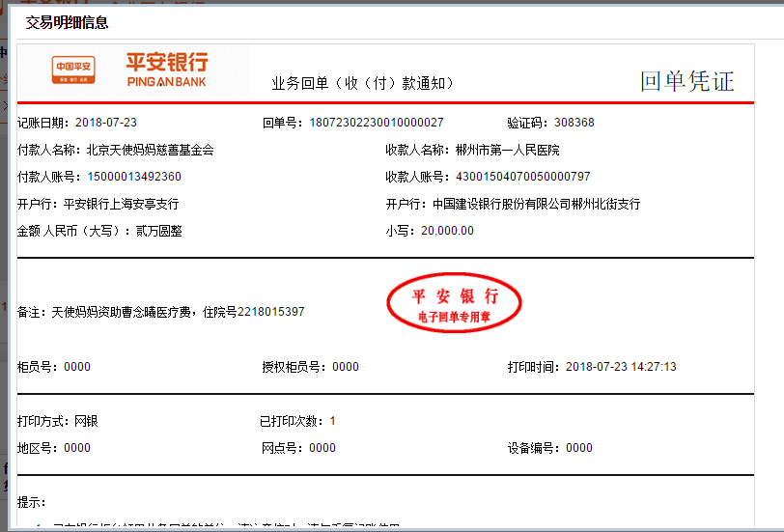The width and height of the screenshot is (784, 532).
Task: Click the 回单凭证 heading
Action: [687, 81]
